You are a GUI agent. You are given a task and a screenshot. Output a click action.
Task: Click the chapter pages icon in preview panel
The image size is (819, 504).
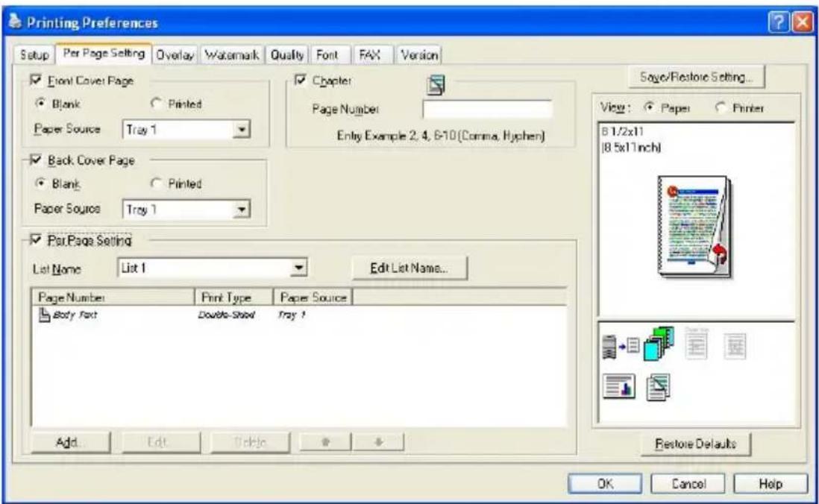(x=658, y=387)
